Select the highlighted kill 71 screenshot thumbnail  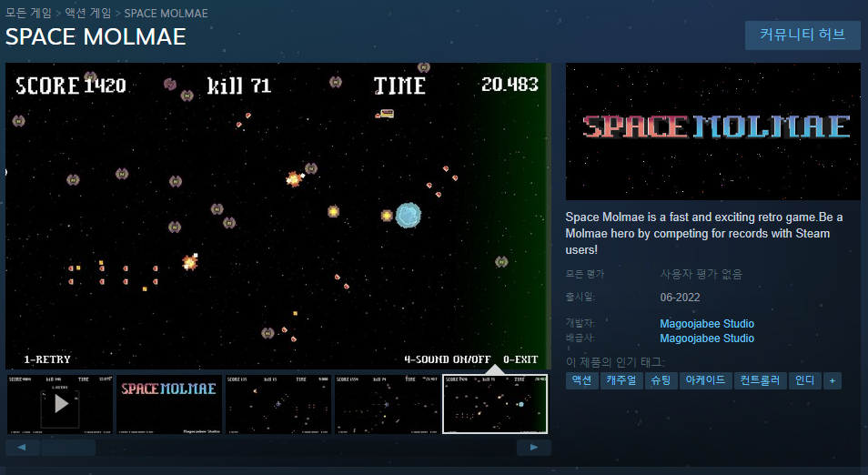[x=495, y=404]
